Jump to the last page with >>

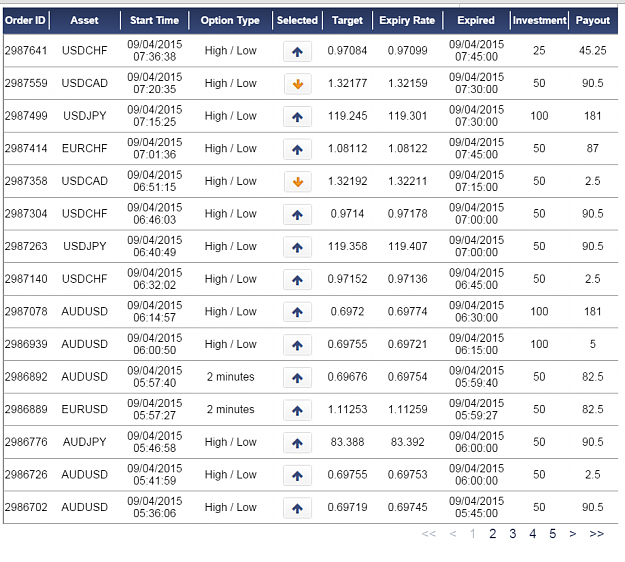coord(596,534)
